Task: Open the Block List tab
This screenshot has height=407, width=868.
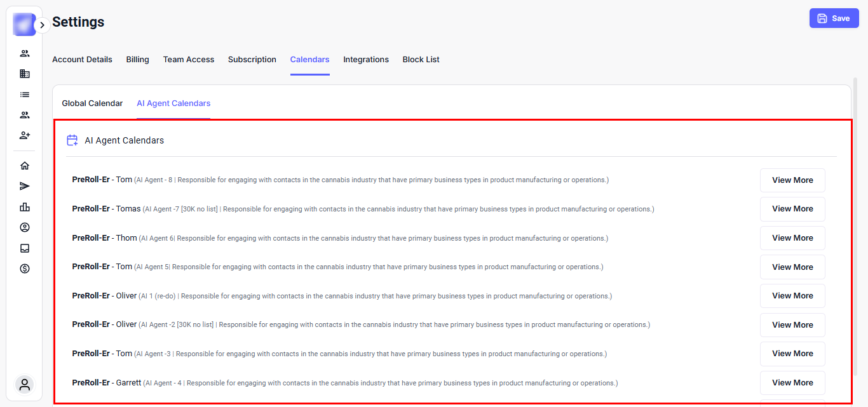Action: pyautogui.click(x=421, y=60)
